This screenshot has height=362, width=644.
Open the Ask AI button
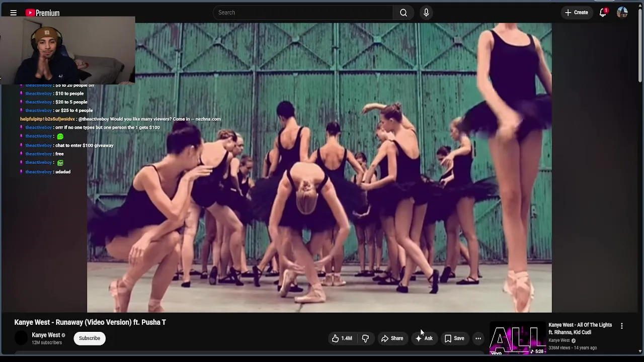pos(424,338)
